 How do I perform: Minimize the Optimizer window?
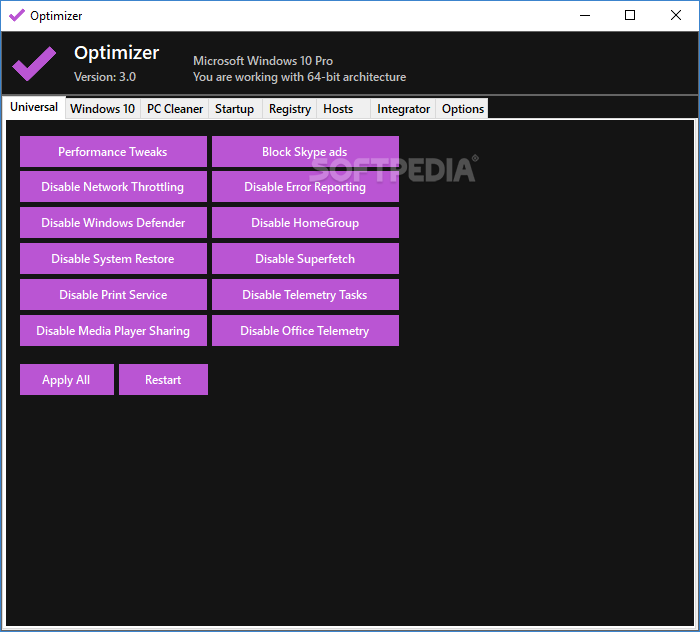click(x=585, y=16)
